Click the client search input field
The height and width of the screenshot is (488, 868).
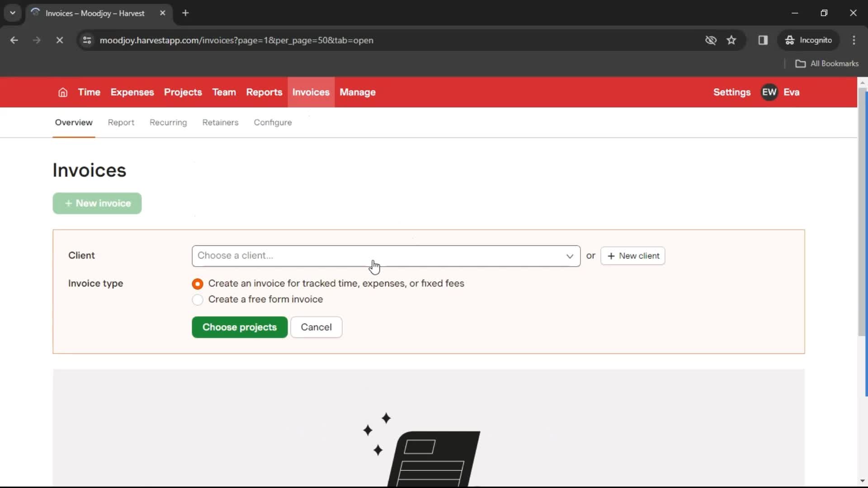pyautogui.click(x=385, y=255)
